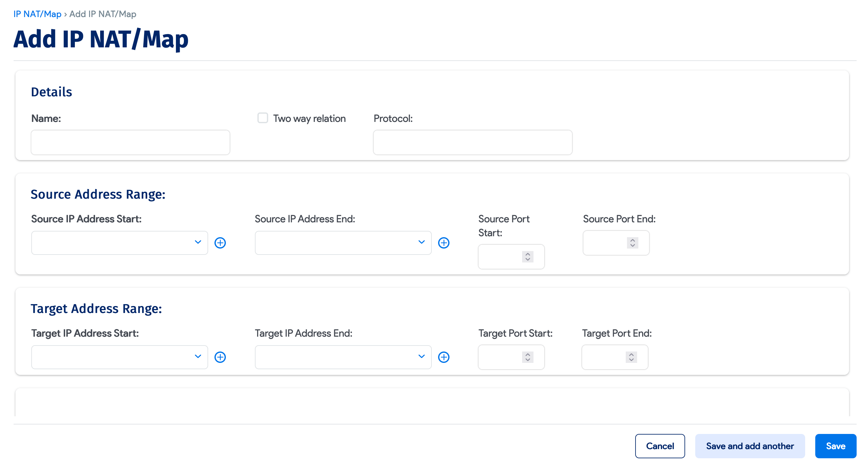The width and height of the screenshot is (868, 463).
Task: Click the Source Port End stepper down arrow
Action: pos(632,245)
